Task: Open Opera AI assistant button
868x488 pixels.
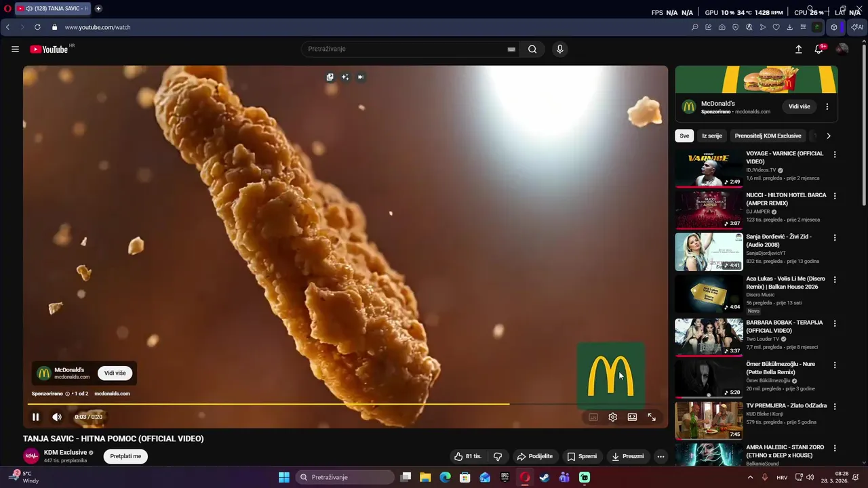Action: pos(857,27)
